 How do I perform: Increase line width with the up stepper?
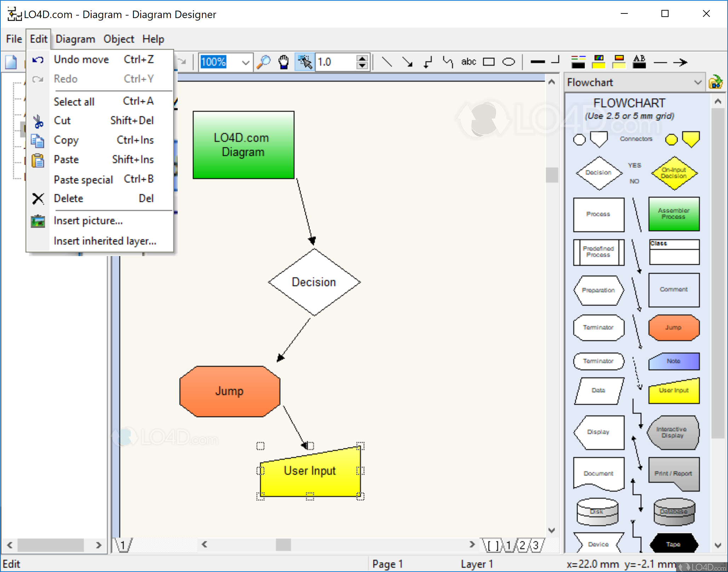362,58
